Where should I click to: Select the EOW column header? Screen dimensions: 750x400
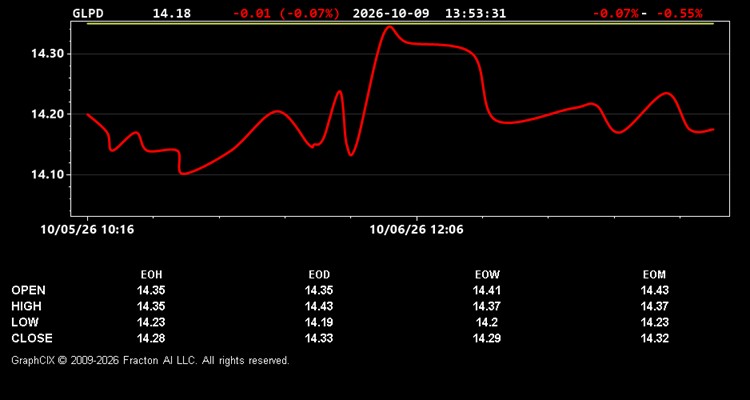point(487,275)
